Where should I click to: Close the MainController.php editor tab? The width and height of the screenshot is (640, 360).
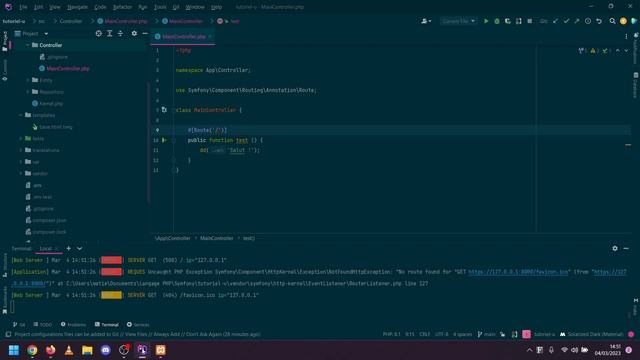pyautogui.click(x=210, y=36)
